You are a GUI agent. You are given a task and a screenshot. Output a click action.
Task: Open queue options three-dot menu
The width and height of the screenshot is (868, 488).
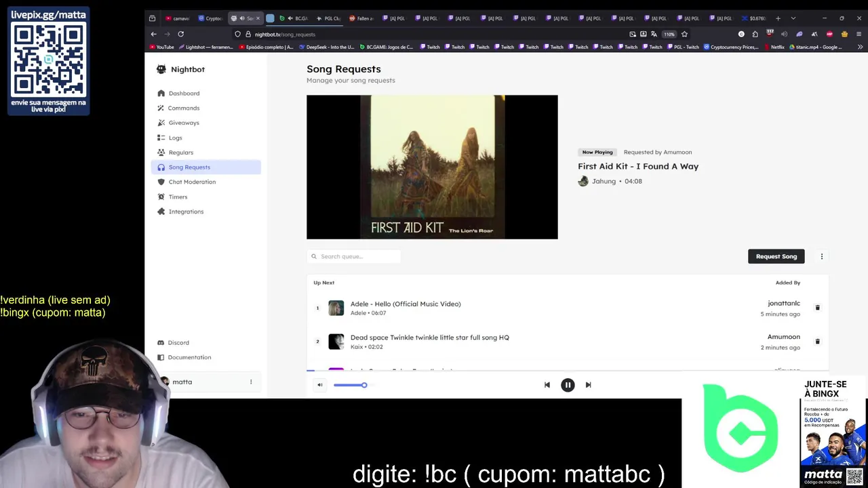(822, 256)
